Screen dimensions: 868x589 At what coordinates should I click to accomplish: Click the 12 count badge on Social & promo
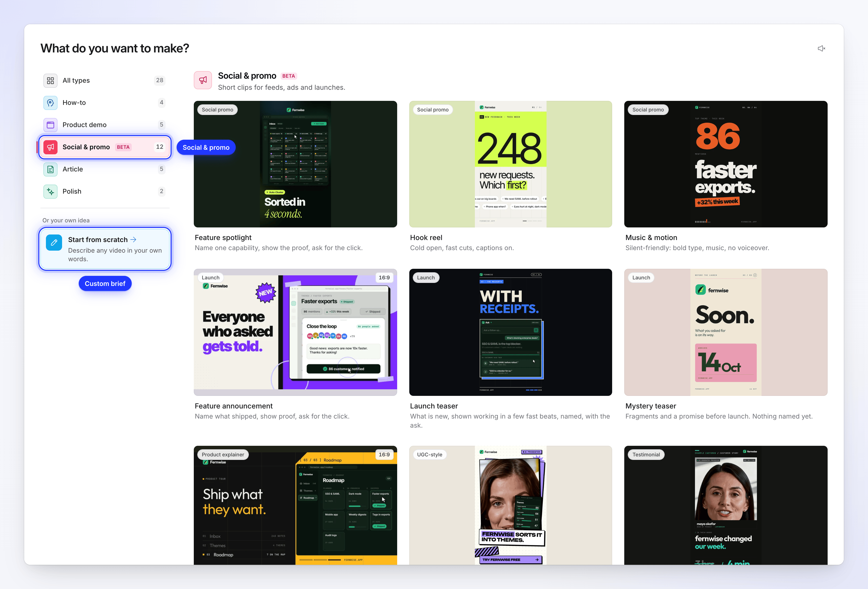(x=160, y=147)
